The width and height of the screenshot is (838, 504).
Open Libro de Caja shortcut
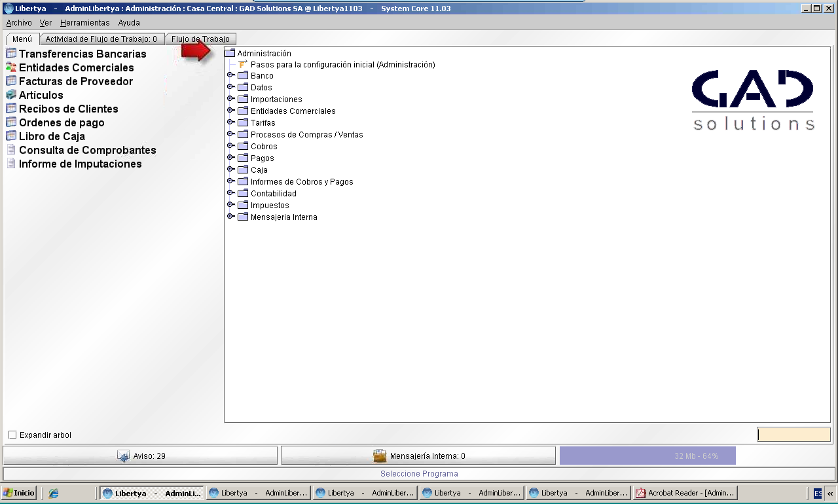52,136
